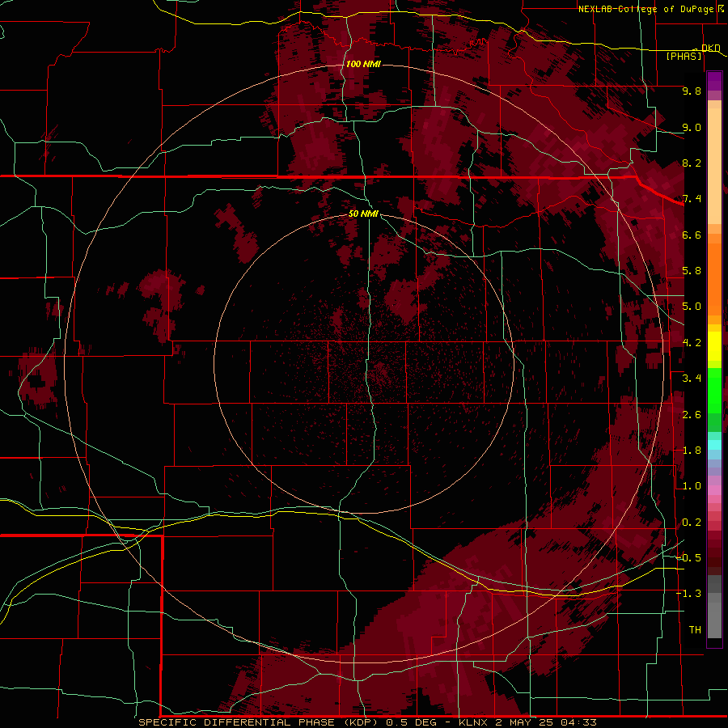Viewport: 728px width, 728px height.
Task: Click the 5.0 value on the color scale
Action: coord(692,307)
